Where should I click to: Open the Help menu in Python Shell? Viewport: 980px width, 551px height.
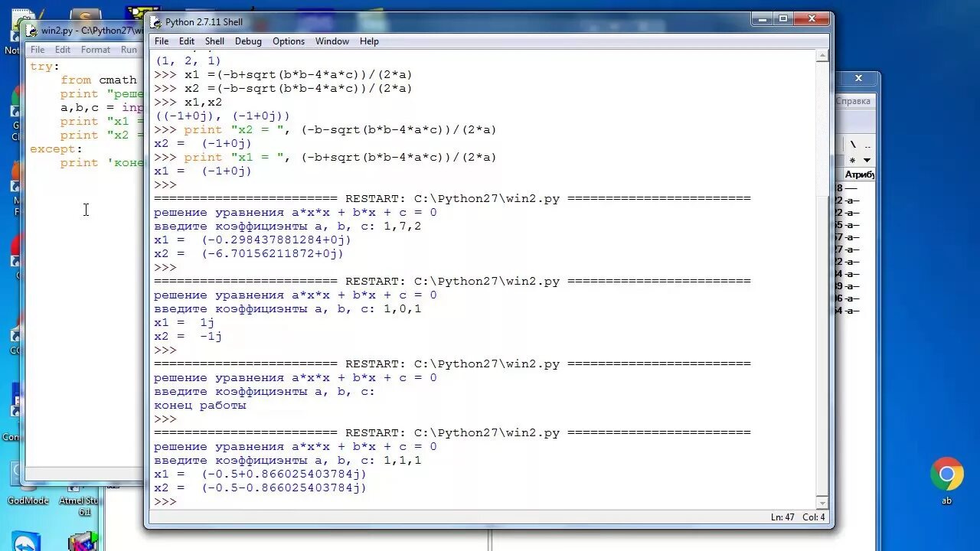tap(369, 41)
